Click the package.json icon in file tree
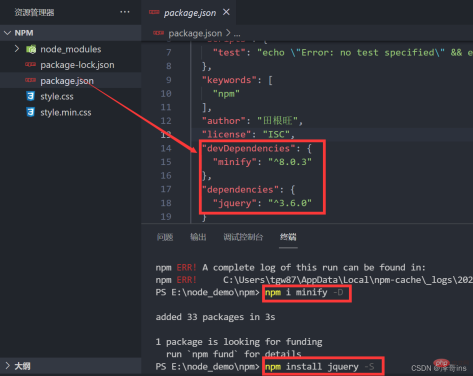Screen dimensions: 473x376 point(30,80)
